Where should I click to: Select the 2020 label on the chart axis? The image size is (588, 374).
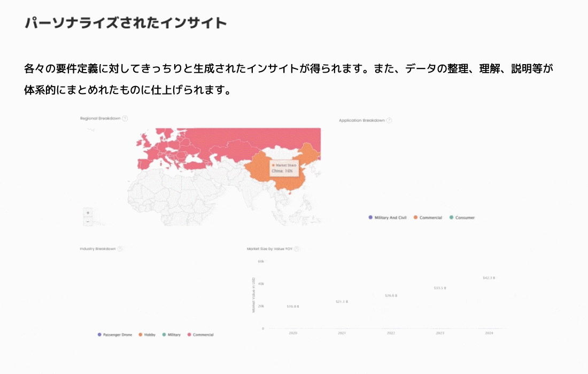click(293, 333)
